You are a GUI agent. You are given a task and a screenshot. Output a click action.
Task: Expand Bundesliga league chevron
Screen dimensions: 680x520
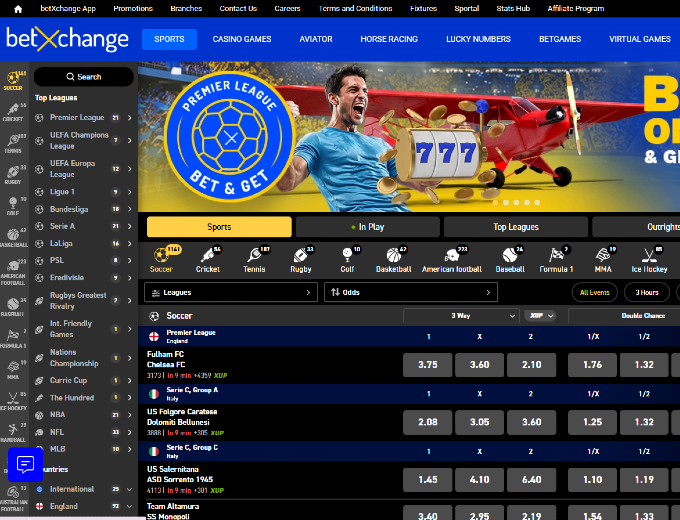[x=129, y=209]
